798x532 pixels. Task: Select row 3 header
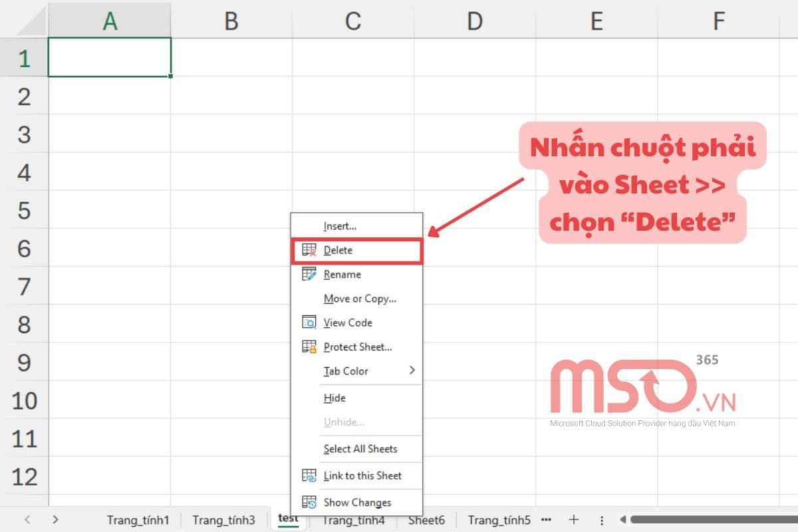tap(25, 134)
